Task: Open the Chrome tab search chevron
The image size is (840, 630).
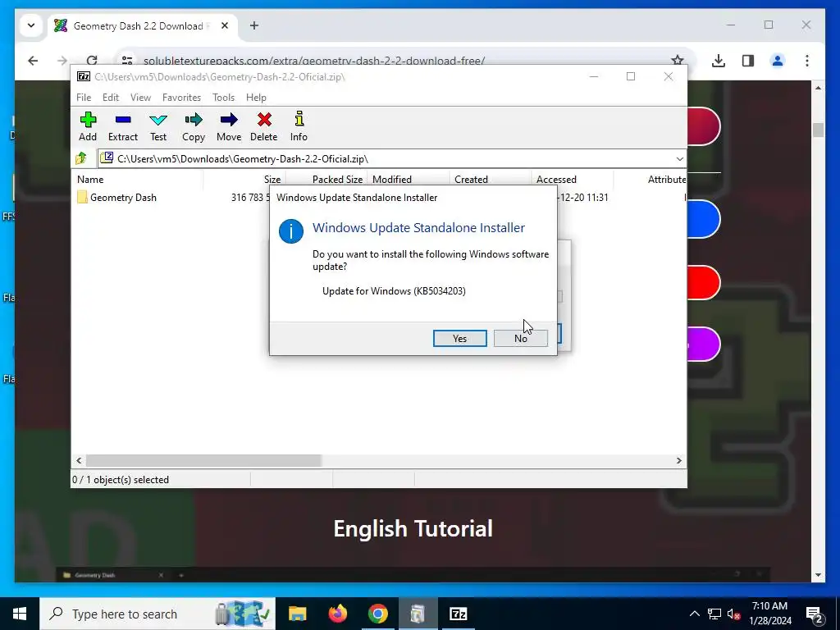Action: (31, 25)
